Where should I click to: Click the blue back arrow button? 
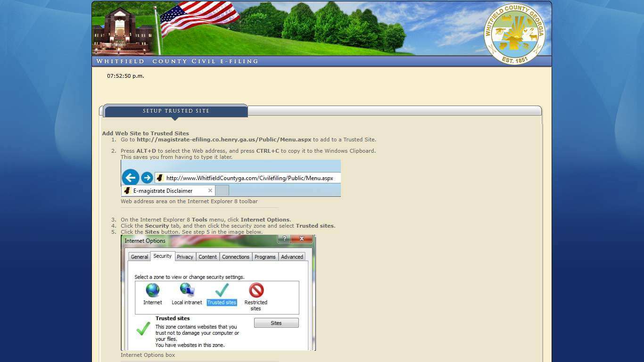point(131,178)
